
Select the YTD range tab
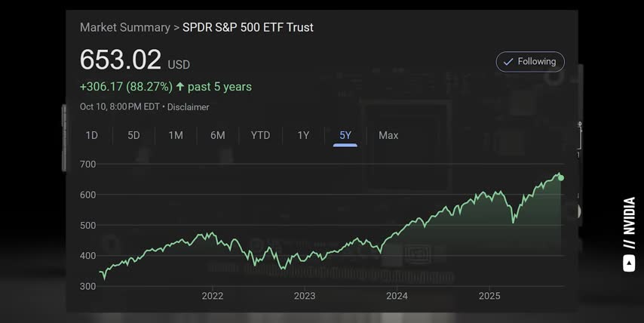[260, 135]
